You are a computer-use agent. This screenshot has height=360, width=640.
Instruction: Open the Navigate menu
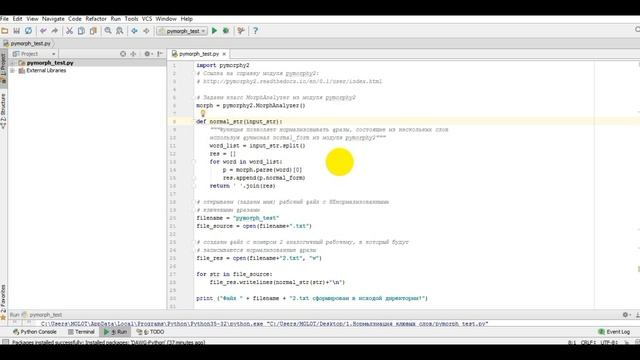[x=53, y=19]
